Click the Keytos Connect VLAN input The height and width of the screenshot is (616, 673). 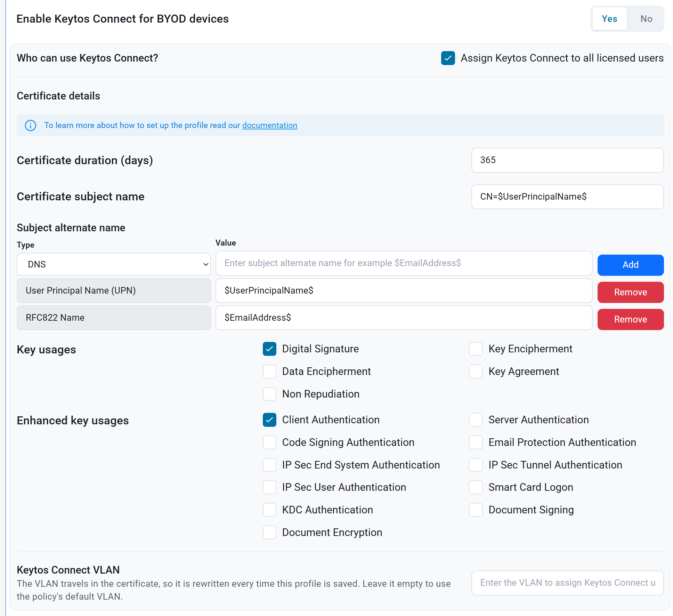567,583
